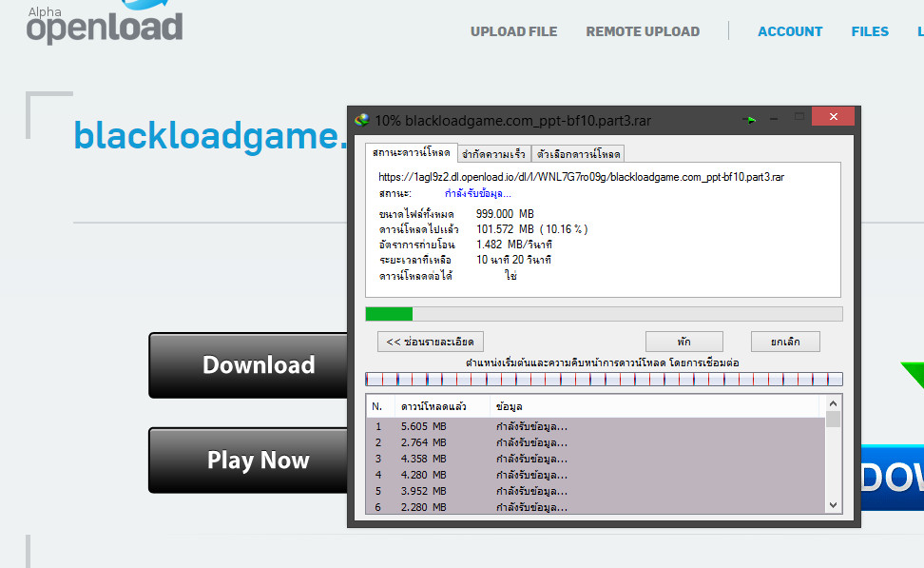924x568 pixels.
Task: Click the IDM globe icon in title bar
Action: tap(362, 120)
